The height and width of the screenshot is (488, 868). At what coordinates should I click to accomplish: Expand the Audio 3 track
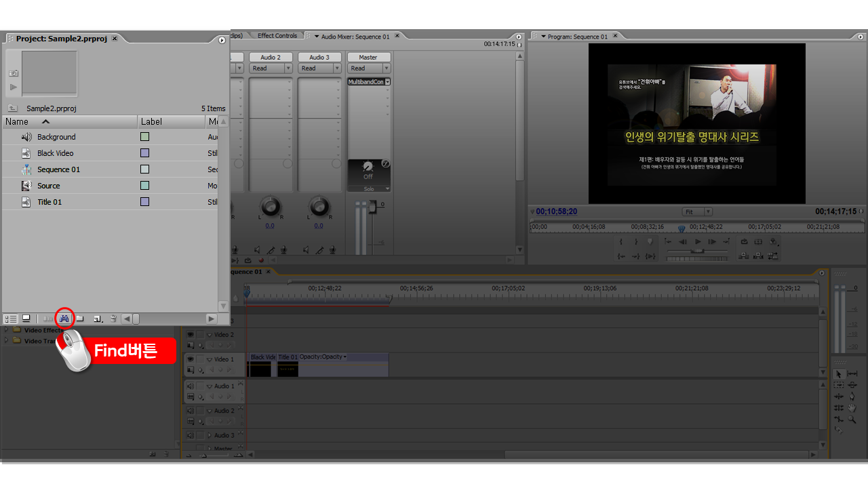209,435
